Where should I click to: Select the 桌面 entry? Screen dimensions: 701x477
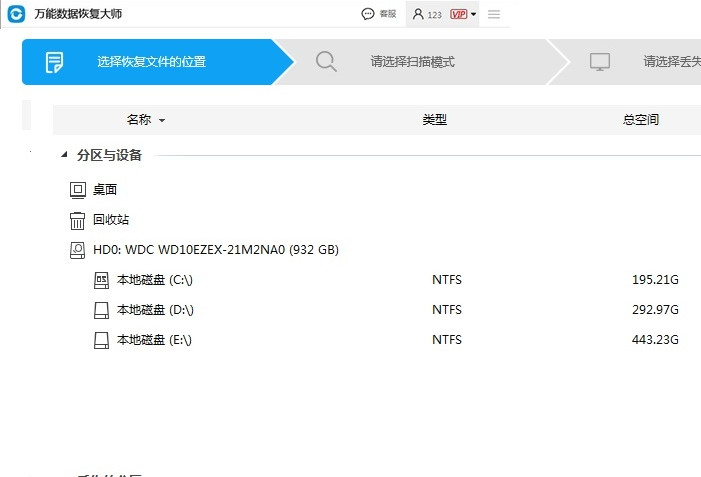[105, 190]
